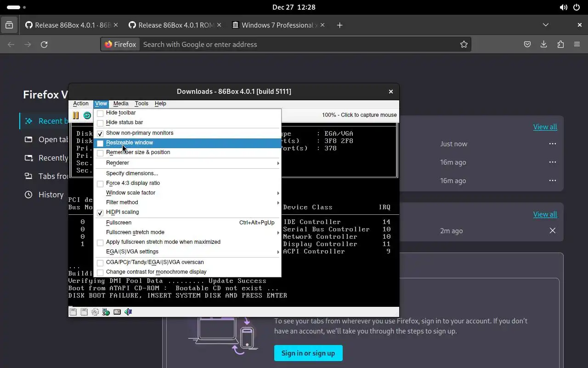Image resolution: width=588 pixels, height=368 pixels.
Task: Close the 86Box window
Action: pos(391,92)
